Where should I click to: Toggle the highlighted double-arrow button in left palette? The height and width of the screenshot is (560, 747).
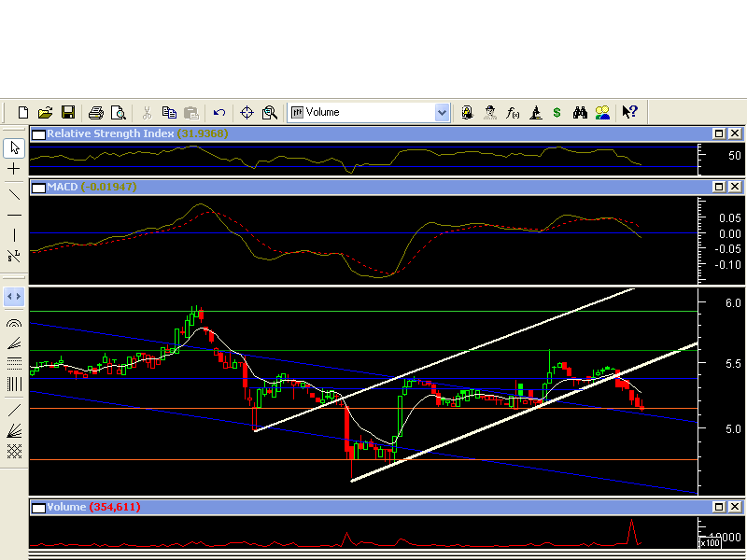click(x=14, y=297)
